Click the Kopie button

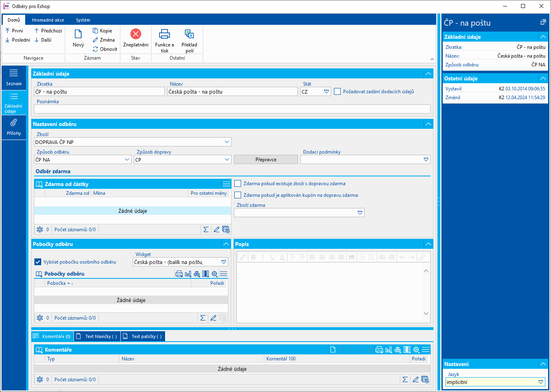coord(102,31)
